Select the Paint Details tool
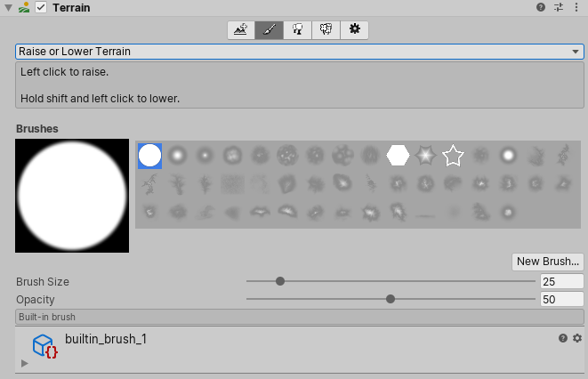Image resolution: width=588 pixels, height=379 pixels. (326, 29)
